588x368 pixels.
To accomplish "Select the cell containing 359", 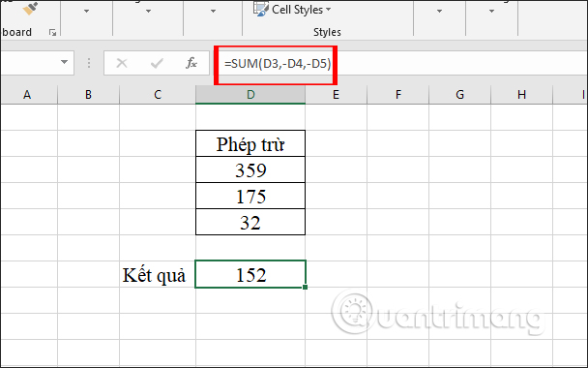I will 250,169.
